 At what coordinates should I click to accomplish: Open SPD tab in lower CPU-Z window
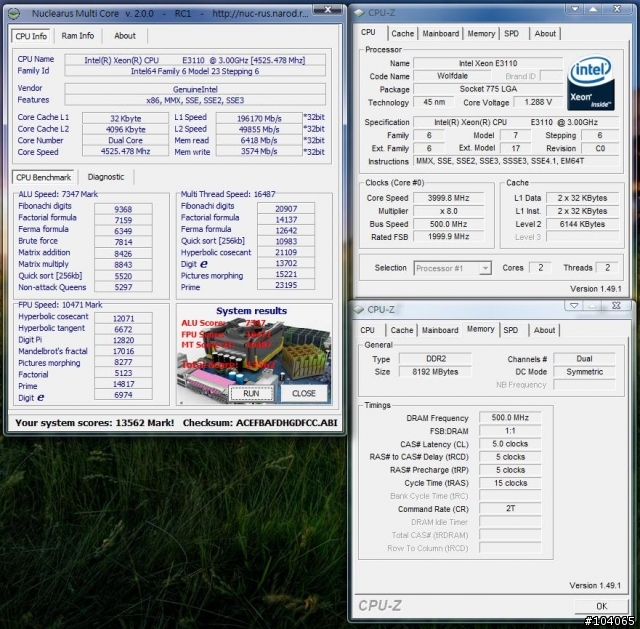tap(511, 330)
